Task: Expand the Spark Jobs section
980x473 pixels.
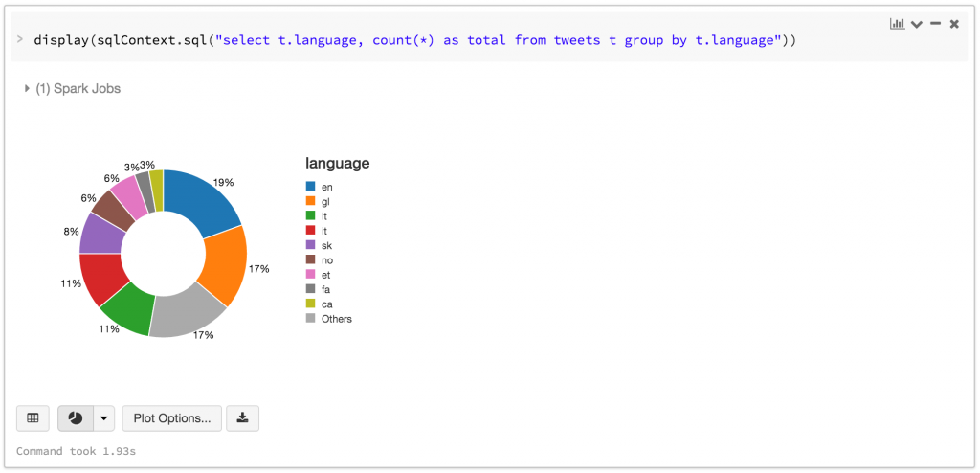Action: [x=28, y=89]
